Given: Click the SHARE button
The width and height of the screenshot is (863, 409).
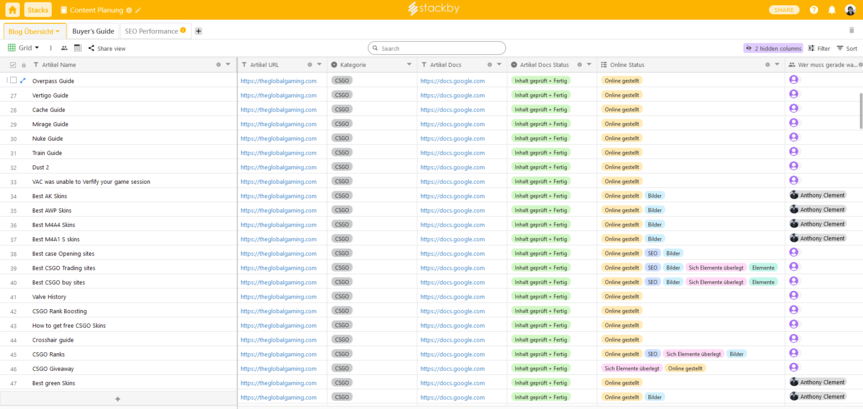Looking at the screenshot, I should (x=784, y=10).
